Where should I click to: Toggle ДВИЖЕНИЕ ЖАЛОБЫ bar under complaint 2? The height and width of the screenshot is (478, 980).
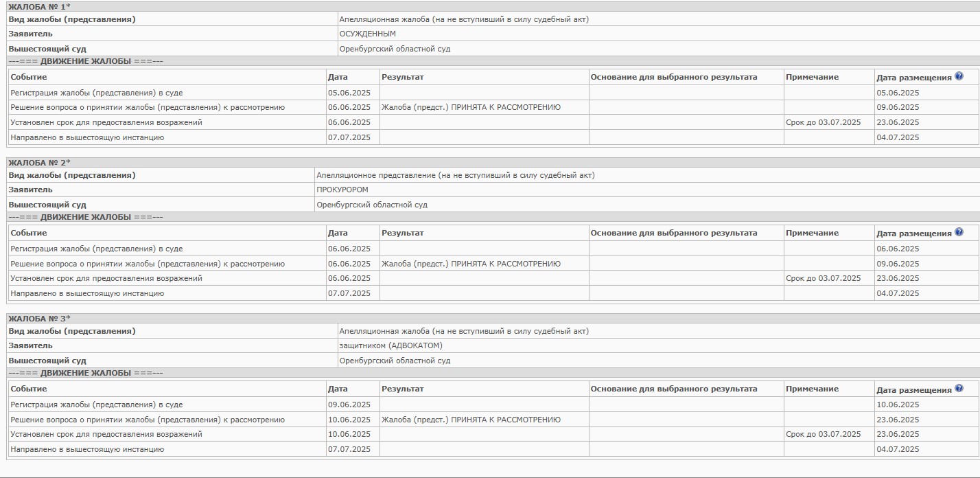pyautogui.click(x=86, y=217)
